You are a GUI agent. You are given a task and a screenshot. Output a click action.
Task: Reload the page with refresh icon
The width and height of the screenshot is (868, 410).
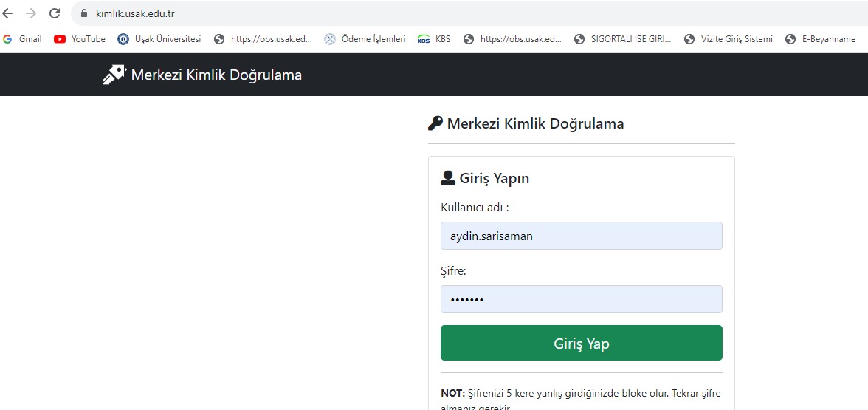click(55, 13)
